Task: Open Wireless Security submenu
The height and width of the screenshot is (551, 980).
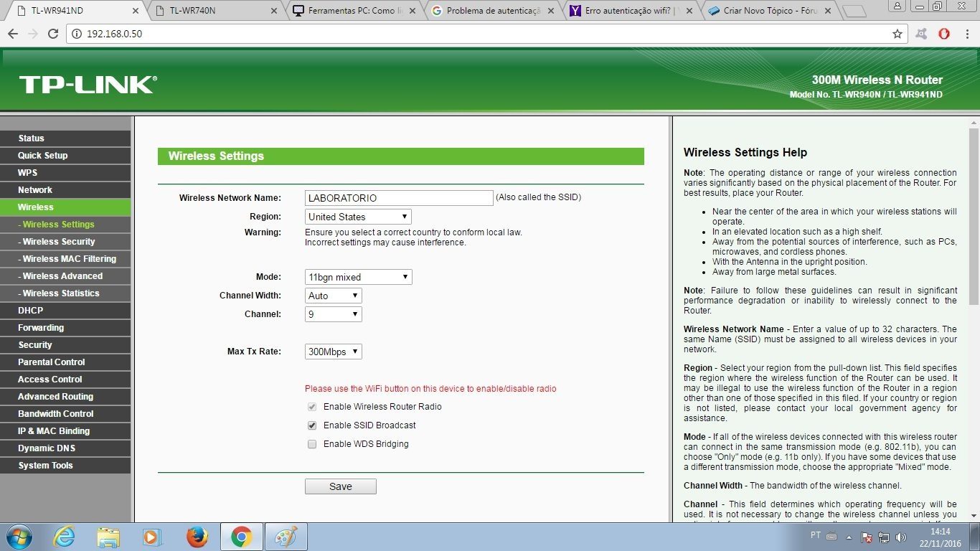Action: click(65, 242)
